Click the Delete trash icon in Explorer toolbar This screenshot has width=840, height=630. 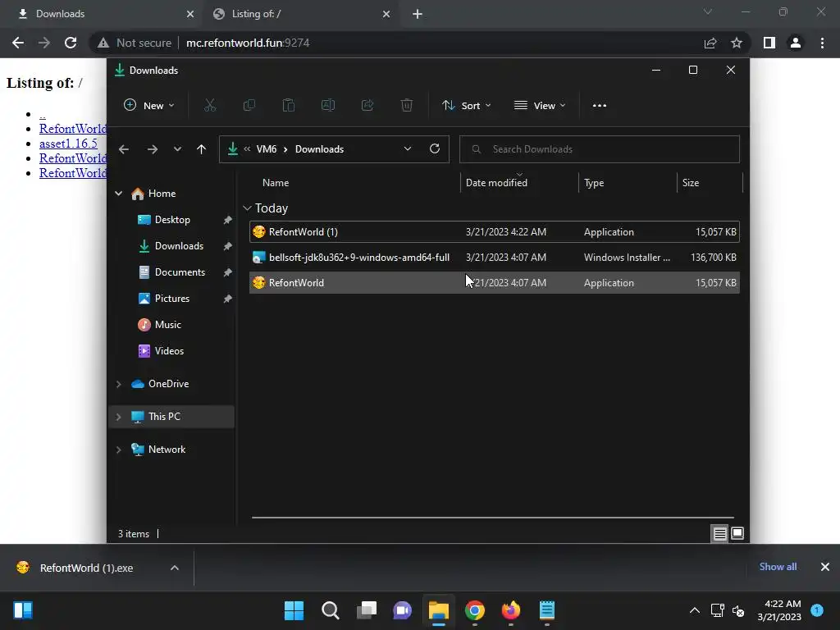(x=407, y=106)
